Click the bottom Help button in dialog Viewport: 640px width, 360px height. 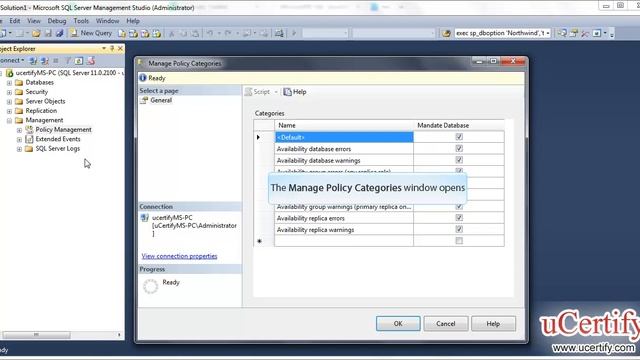click(493, 323)
